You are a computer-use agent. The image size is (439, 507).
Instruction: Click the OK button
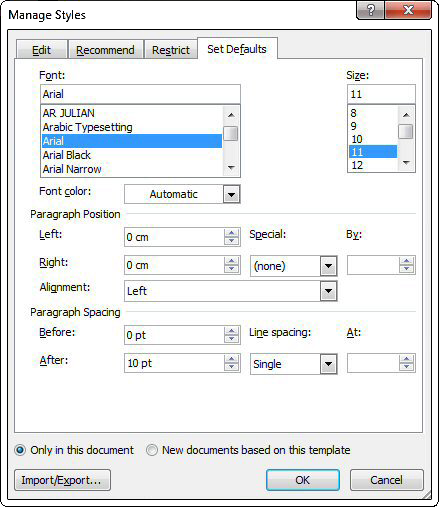[x=303, y=480]
